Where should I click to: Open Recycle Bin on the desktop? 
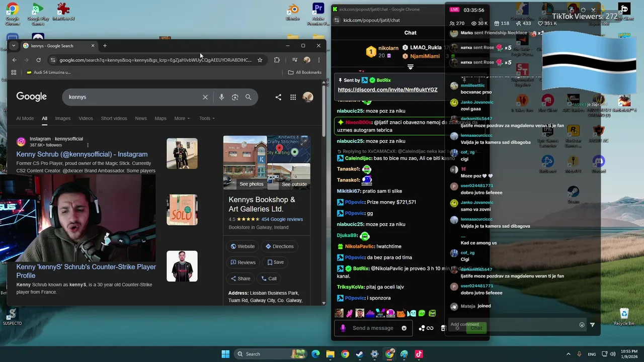point(624,316)
